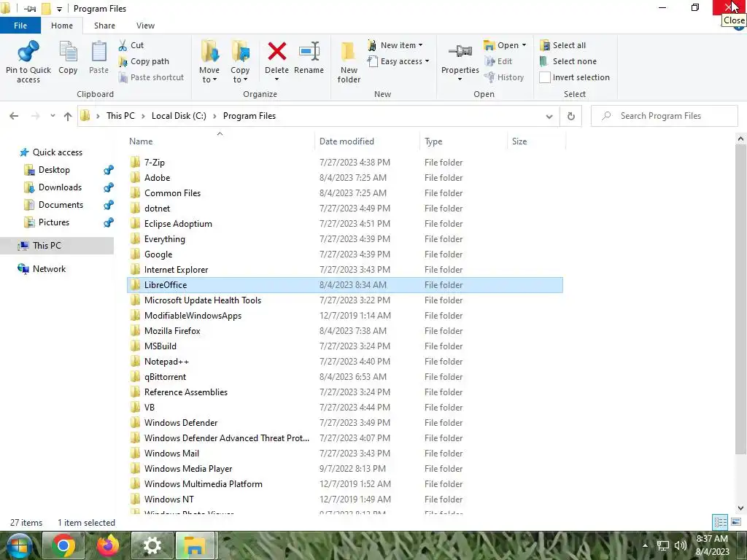
Task: Click the Rename icon
Action: point(309,52)
